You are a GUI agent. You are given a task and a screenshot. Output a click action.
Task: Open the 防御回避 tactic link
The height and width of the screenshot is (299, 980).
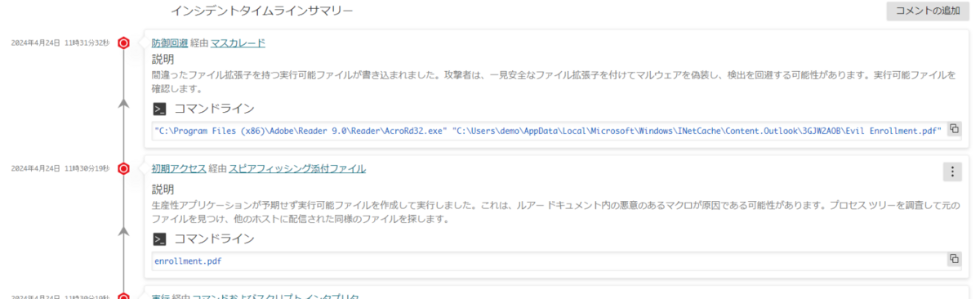[170, 42]
